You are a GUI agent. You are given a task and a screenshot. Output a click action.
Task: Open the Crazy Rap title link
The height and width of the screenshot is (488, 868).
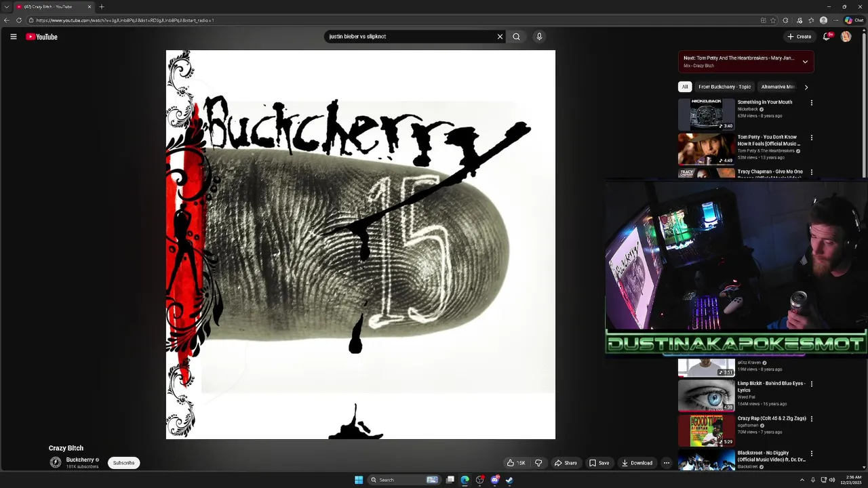point(772,418)
